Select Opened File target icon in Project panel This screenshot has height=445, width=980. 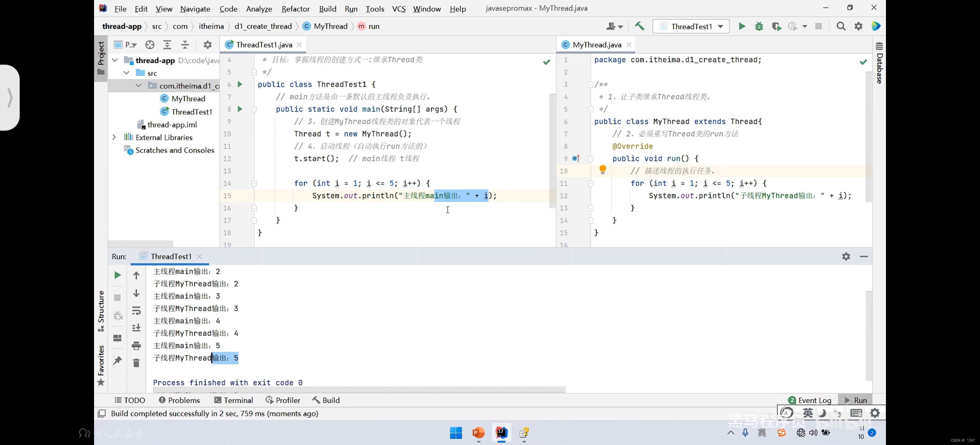[149, 45]
